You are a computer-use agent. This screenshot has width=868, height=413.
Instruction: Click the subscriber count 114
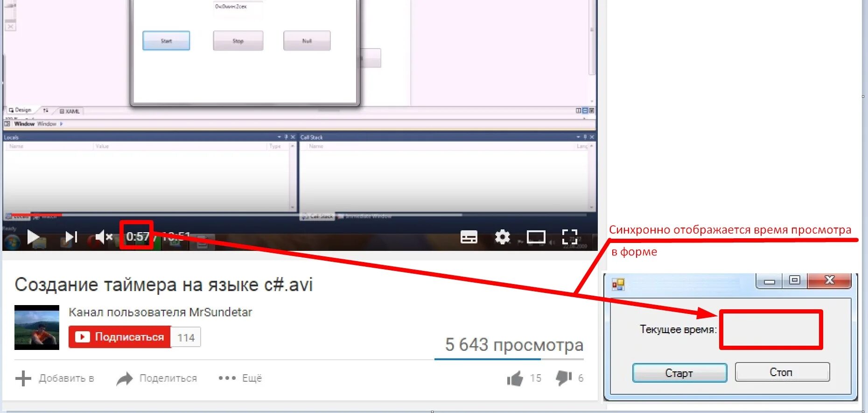click(186, 337)
